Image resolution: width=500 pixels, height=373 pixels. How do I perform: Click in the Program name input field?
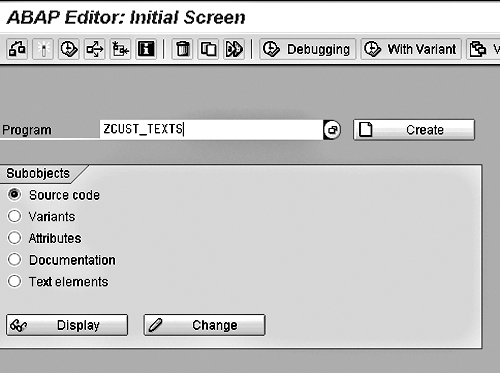tap(211, 129)
